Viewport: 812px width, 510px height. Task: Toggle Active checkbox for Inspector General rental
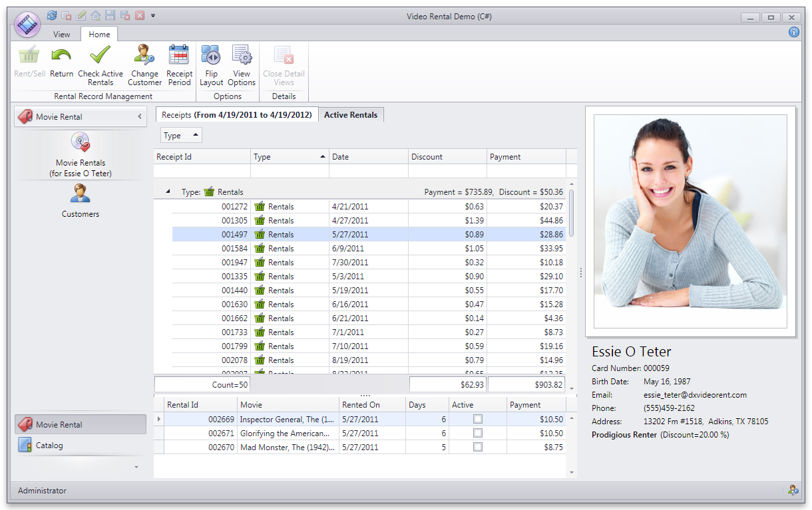pyautogui.click(x=477, y=420)
